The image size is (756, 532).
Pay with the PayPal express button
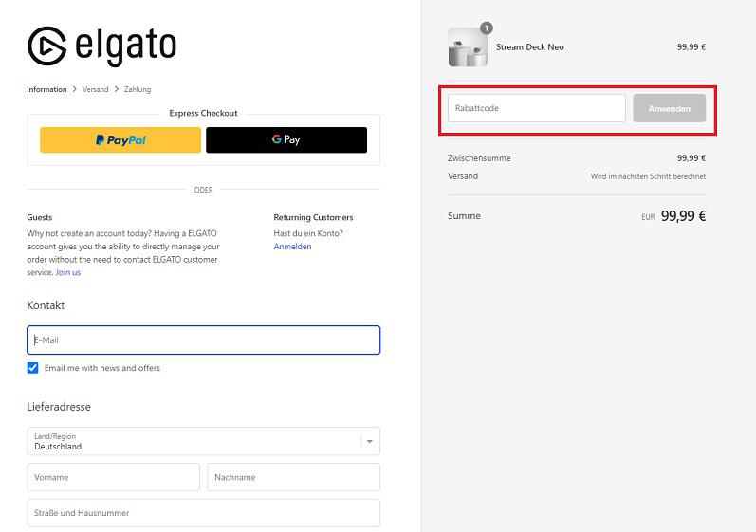coord(120,140)
